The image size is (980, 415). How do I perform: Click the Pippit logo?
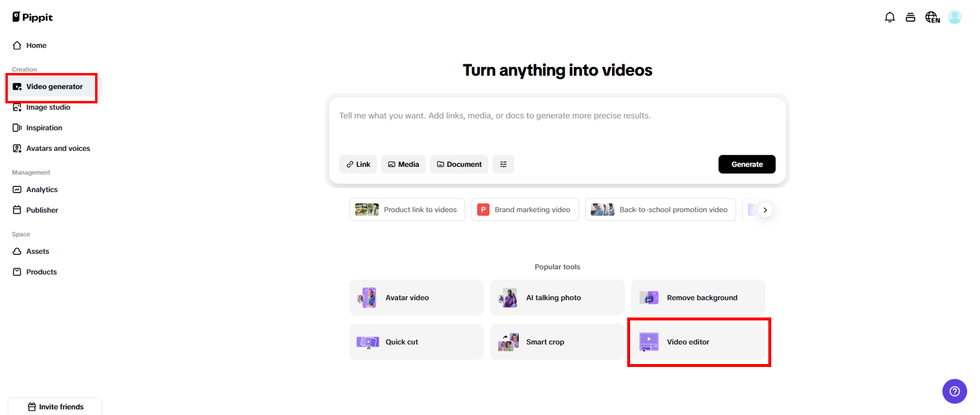pos(32,17)
